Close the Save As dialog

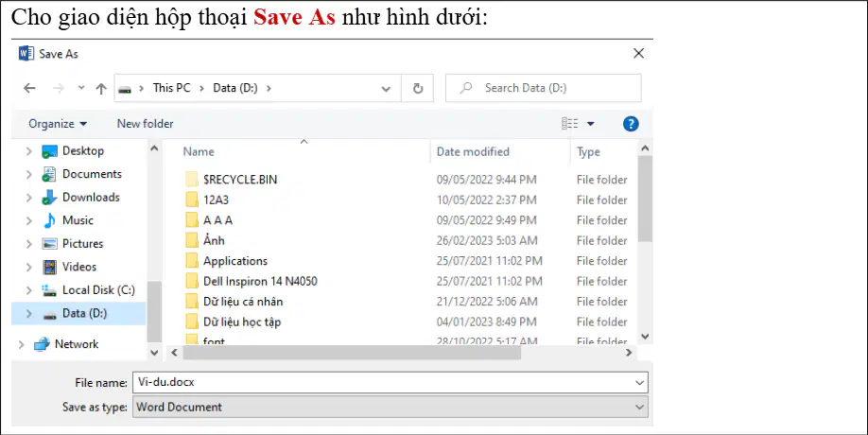(x=638, y=54)
